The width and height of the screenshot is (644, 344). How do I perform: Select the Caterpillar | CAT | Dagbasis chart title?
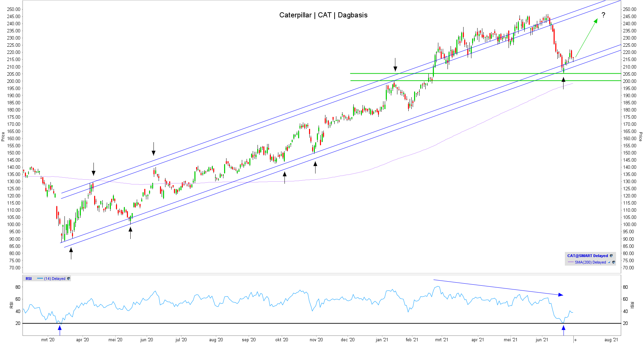pyautogui.click(x=323, y=15)
